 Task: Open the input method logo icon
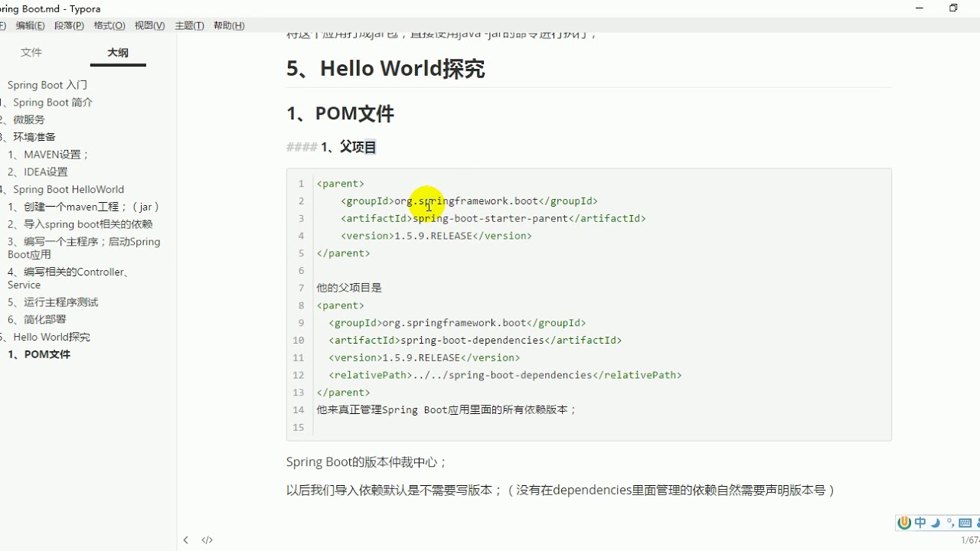[904, 523]
